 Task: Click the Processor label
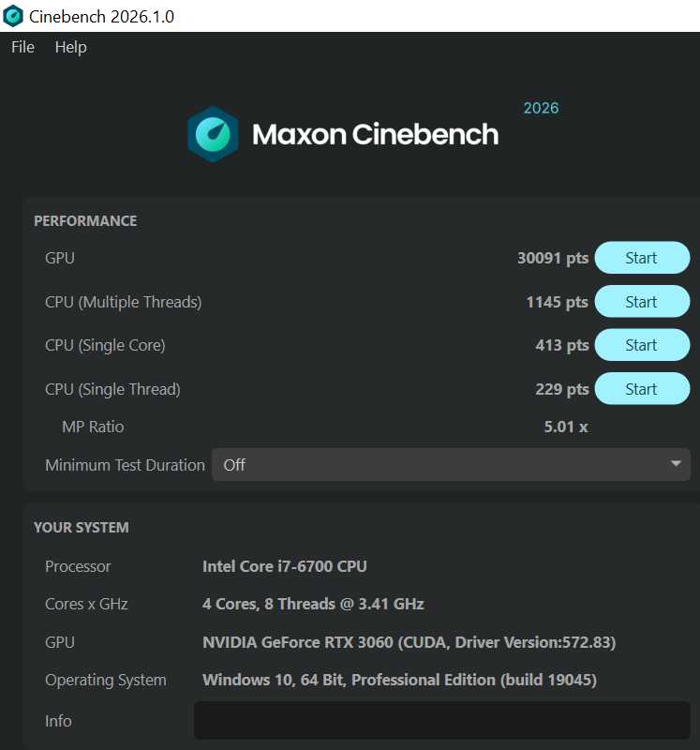tap(78, 566)
